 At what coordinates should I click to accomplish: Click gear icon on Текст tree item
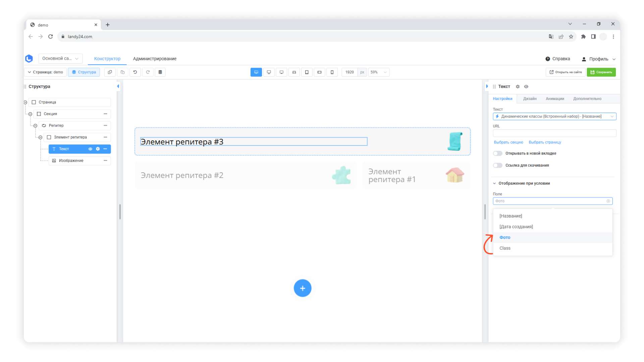point(98,149)
